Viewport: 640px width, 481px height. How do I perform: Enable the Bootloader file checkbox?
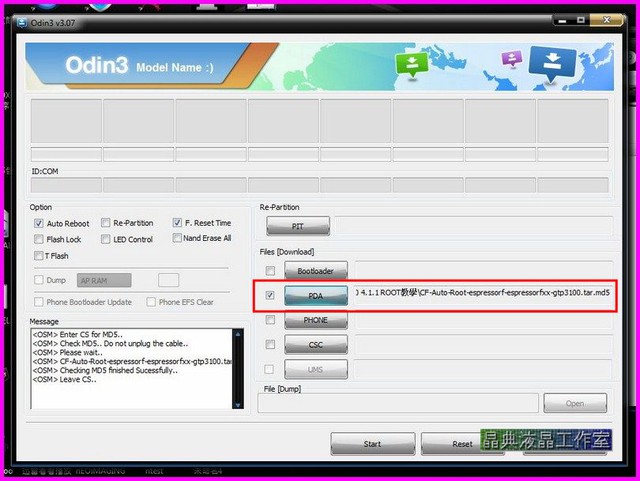(x=270, y=271)
